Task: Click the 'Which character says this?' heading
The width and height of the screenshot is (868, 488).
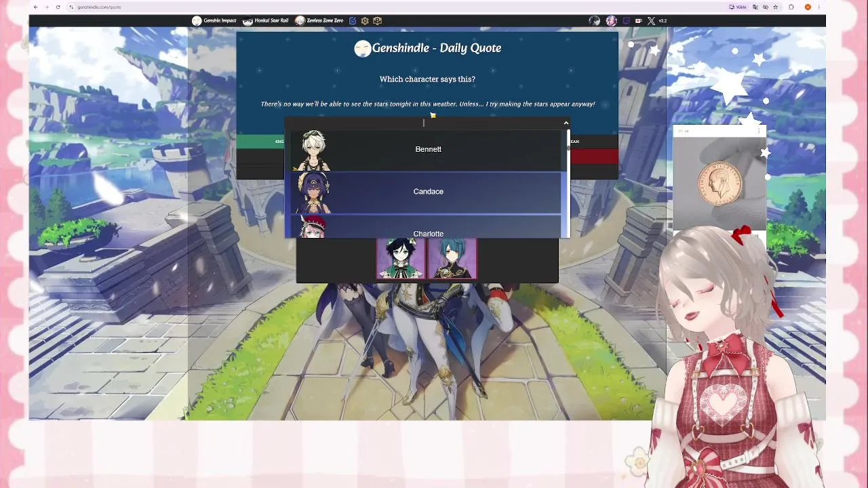Action: (x=427, y=79)
